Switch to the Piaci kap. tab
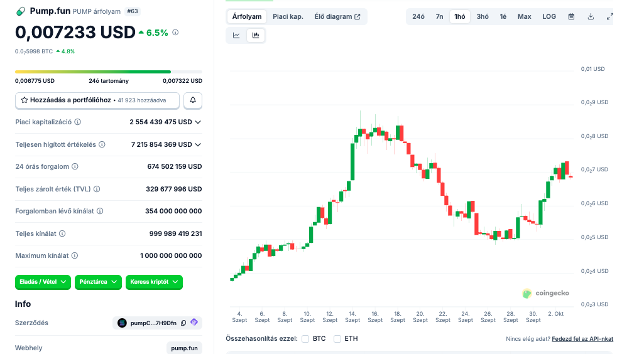The height and width of the screenshot is (354, 644). (x=288, y=17)
